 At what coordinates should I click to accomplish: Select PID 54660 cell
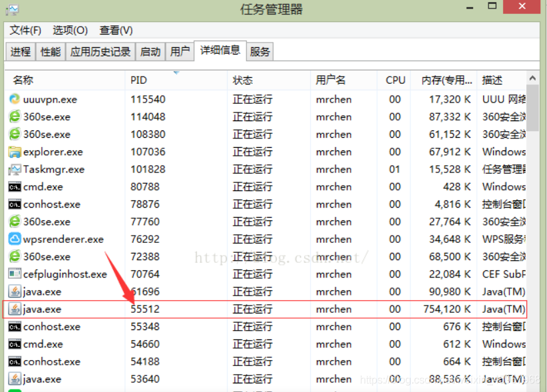point(145,344)
